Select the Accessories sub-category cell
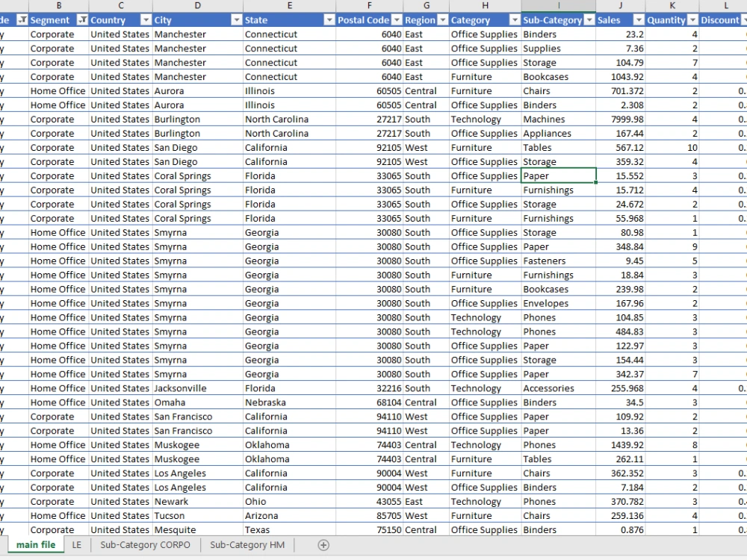The image size is (747, 560). [x=559, y=388]
